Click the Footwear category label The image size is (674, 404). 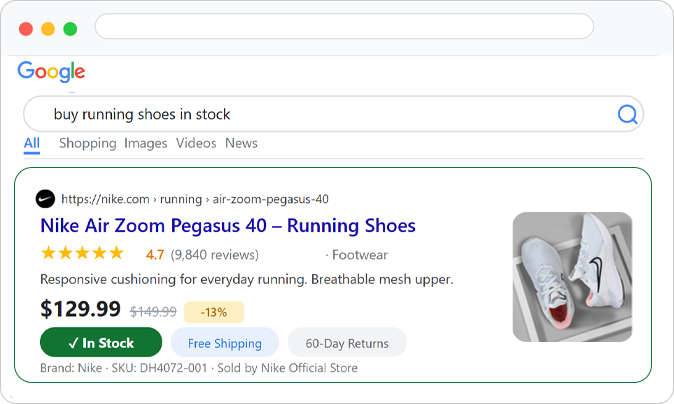[x=360, y=255]
